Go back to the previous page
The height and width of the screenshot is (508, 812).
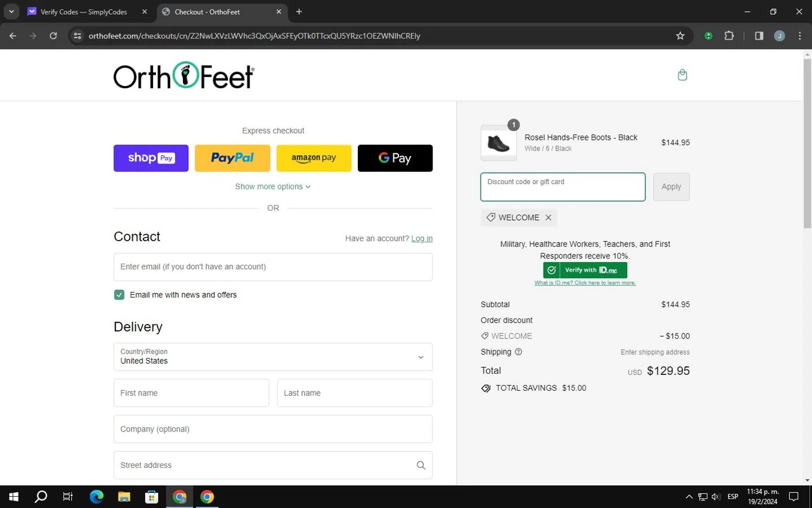pyautogui.click(x=13, y=36)
